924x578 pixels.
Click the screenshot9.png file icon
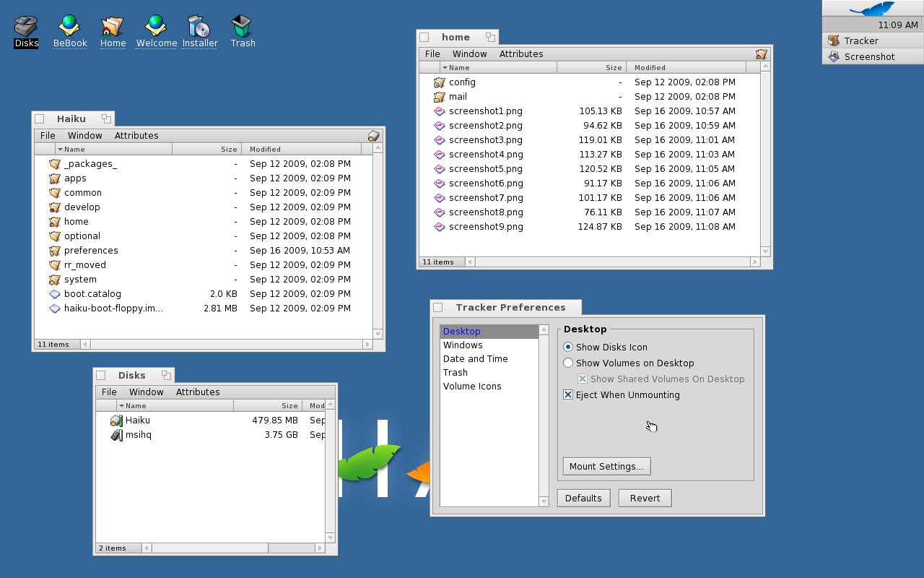pos(440,227)
